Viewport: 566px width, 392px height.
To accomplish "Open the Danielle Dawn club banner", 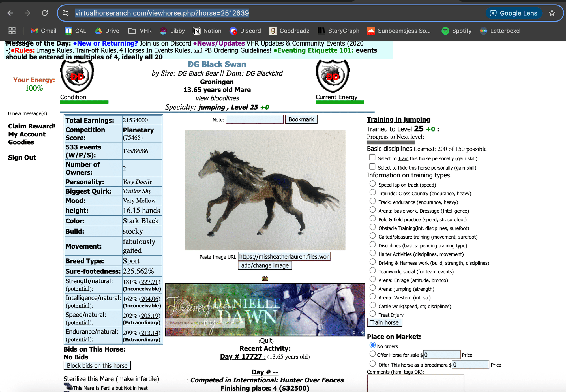I will [265, 310].
